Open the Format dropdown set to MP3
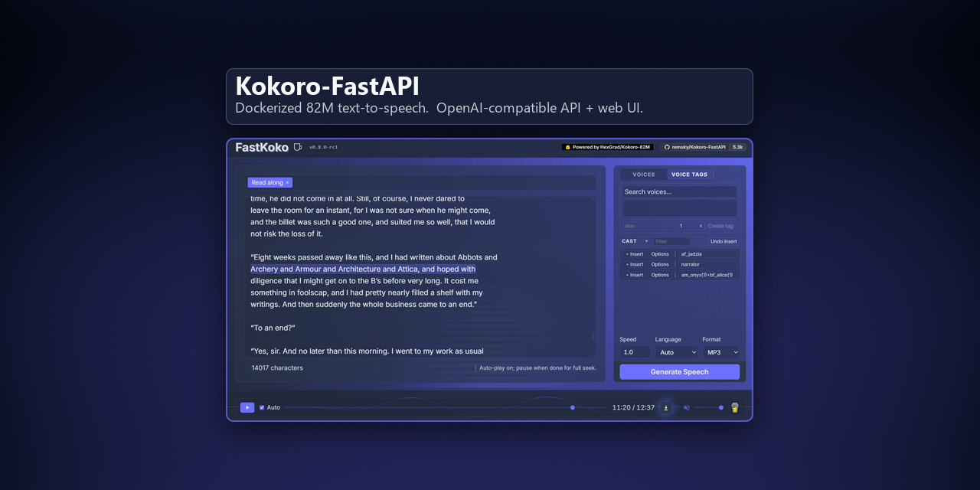 722,352
